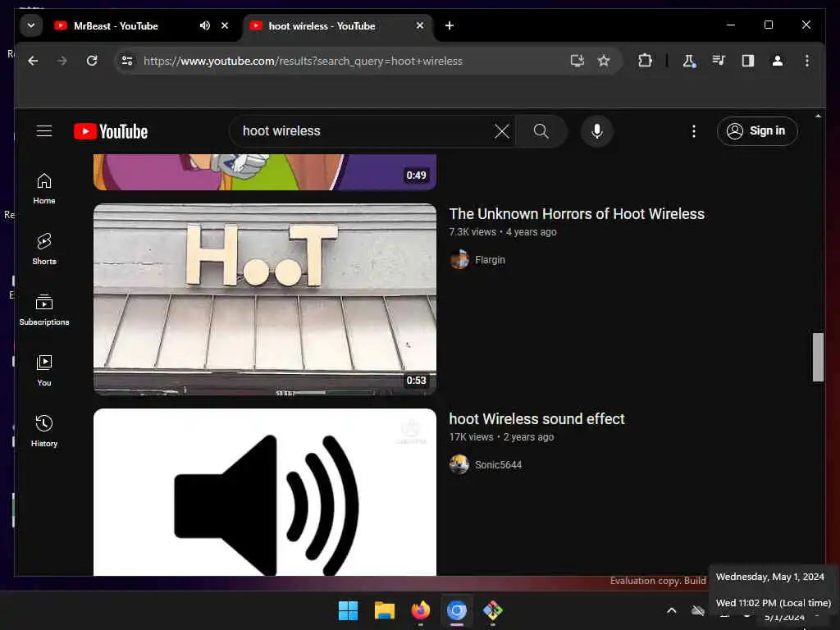The height and width of the screenshot is (630, 840).
Task: Clear the search query with X
Action: [502, 131]
